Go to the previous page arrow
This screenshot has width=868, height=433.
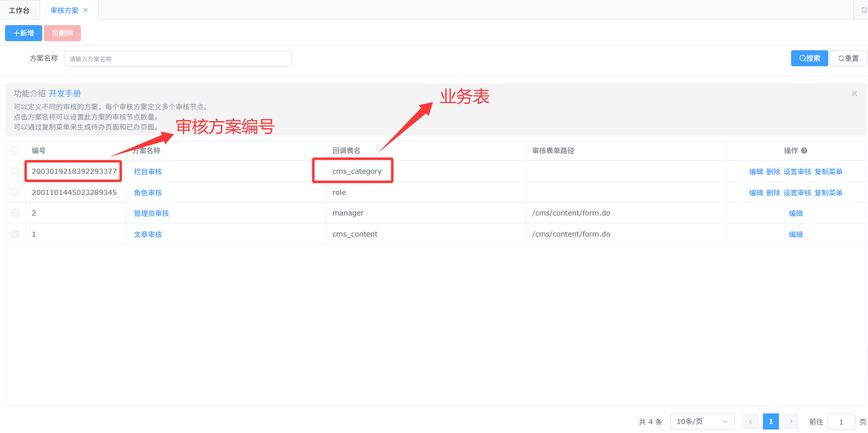pos(750,421)
